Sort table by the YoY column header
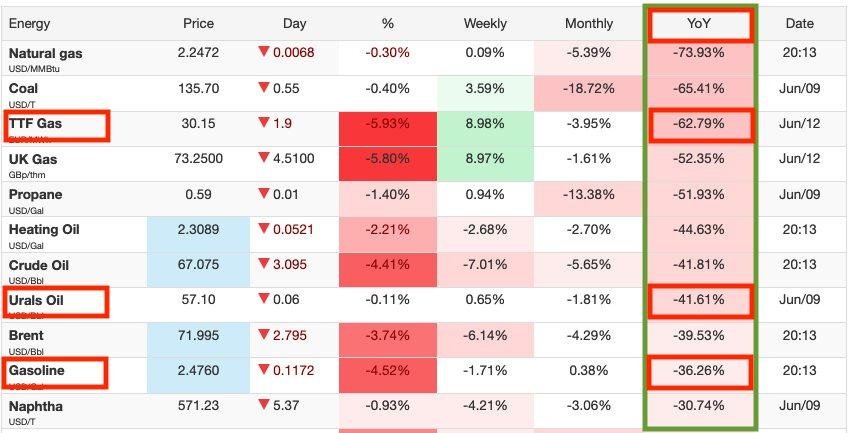 699,23
